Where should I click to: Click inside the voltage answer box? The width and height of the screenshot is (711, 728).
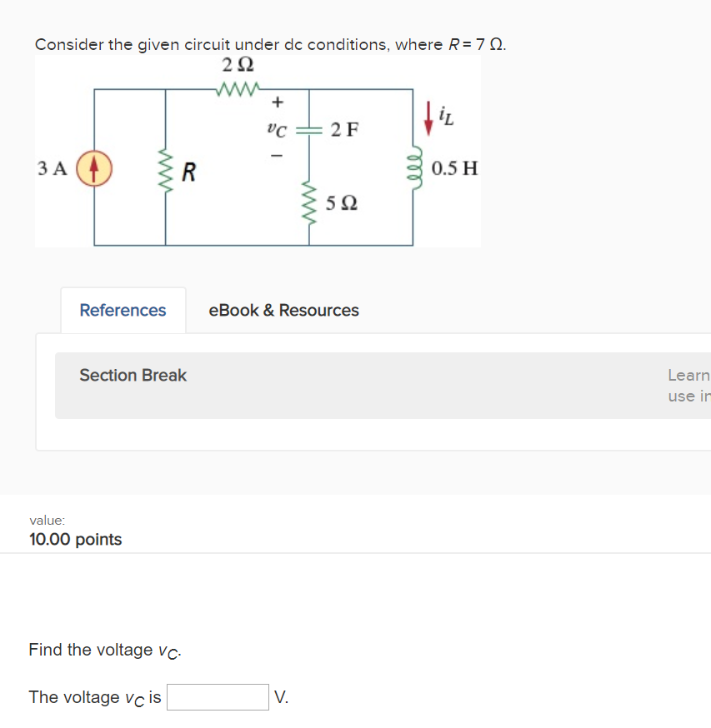tap(218, 696)
